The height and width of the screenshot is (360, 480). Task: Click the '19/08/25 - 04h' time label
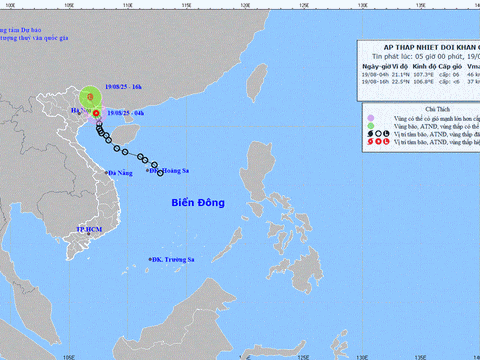pyautogui.click(x=126, y=113)
